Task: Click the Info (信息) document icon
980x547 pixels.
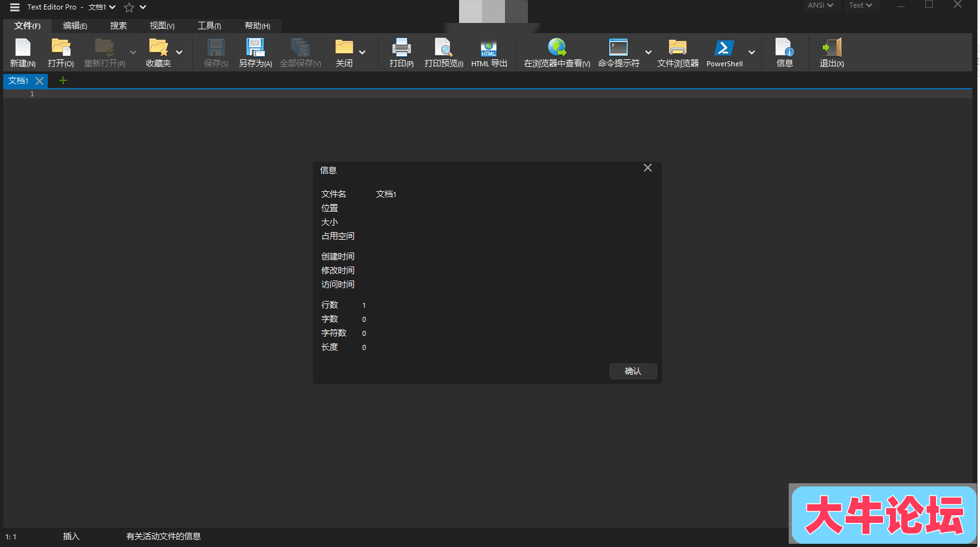Action: coord(784,47)
